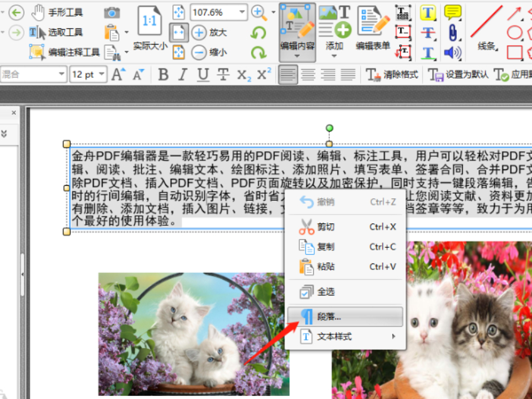Viewport: 532px width, 399px height.
Task: Open the 编辑表单 edit form tool
Action: [373, 28]
